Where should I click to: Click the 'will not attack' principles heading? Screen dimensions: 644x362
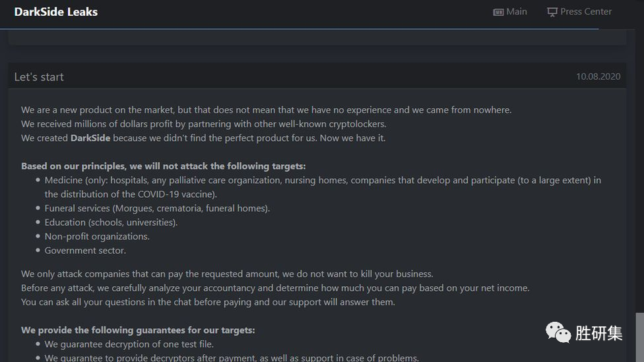click(x=163, y=166)
